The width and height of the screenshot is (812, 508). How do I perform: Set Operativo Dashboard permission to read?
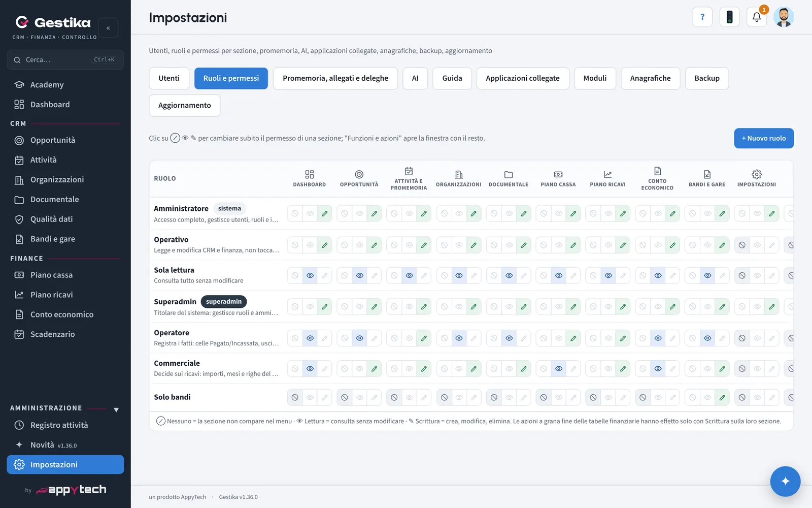pyautogui.click(x=310, y=245)
